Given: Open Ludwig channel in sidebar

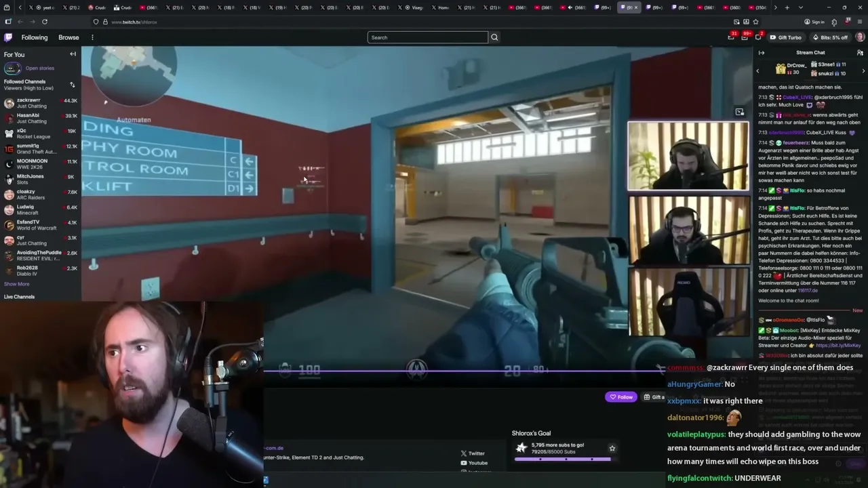Looking at the screenshot, I should [40, 209].
